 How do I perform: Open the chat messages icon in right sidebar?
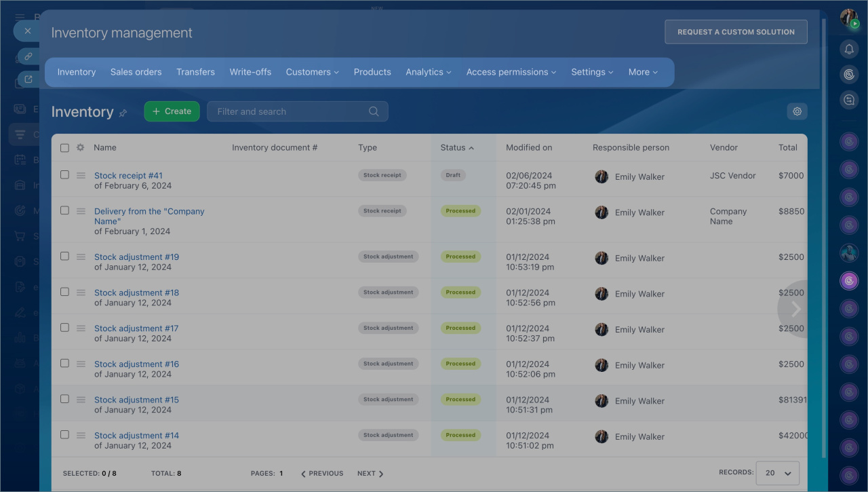coord(849,100)
